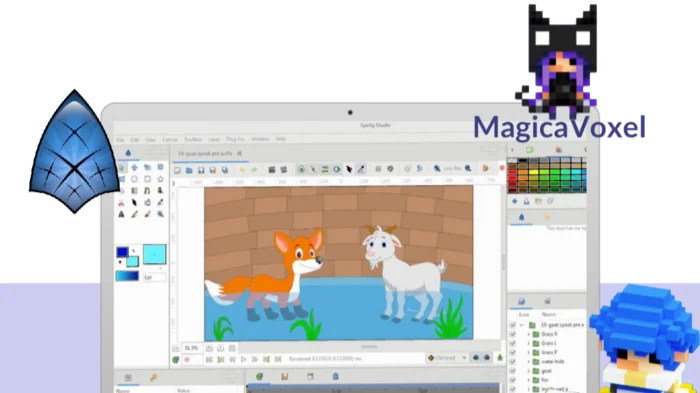Click the Redo arrow in the toolbar
Screen dimensions: 700x393
(254, 170)
